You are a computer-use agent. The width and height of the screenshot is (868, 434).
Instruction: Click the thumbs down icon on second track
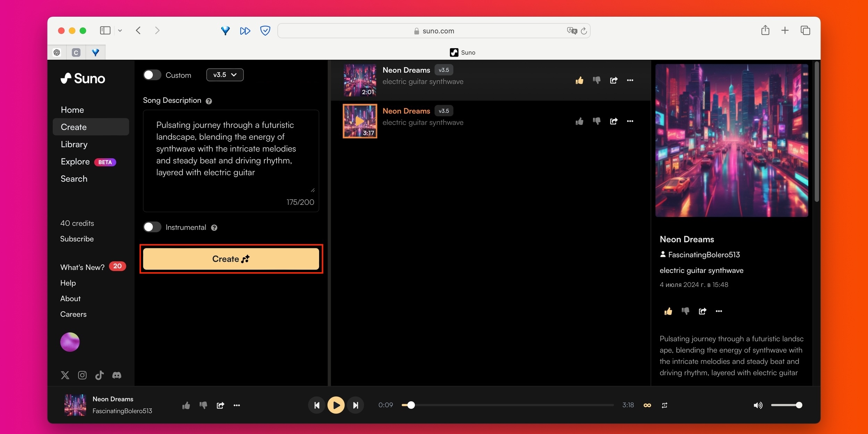coord(597,121)
